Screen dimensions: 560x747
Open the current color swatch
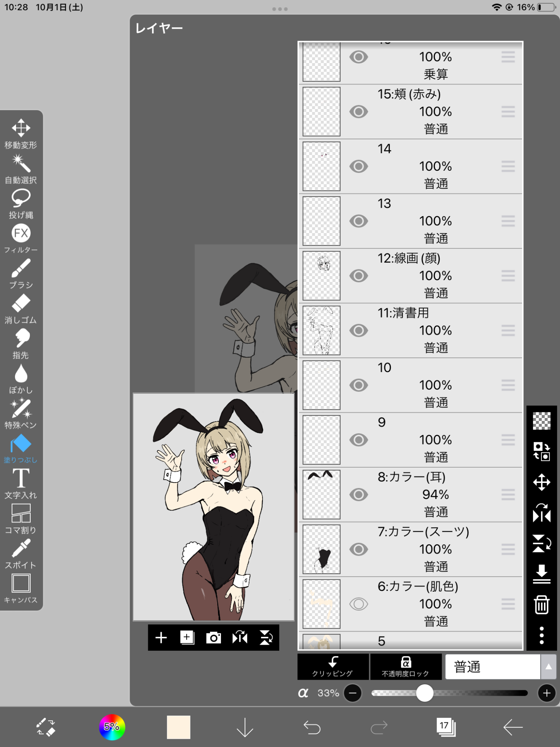(178, 727)
